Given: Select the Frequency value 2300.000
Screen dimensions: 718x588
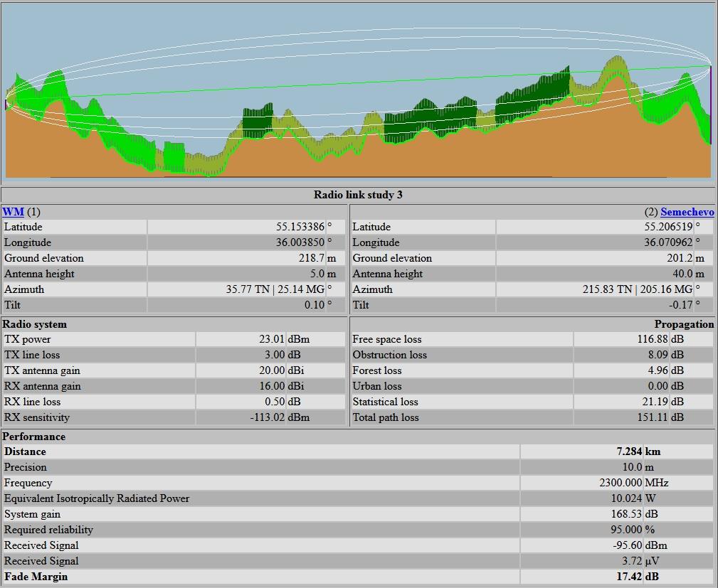Looking at the screenshot, I should (620, 483).
